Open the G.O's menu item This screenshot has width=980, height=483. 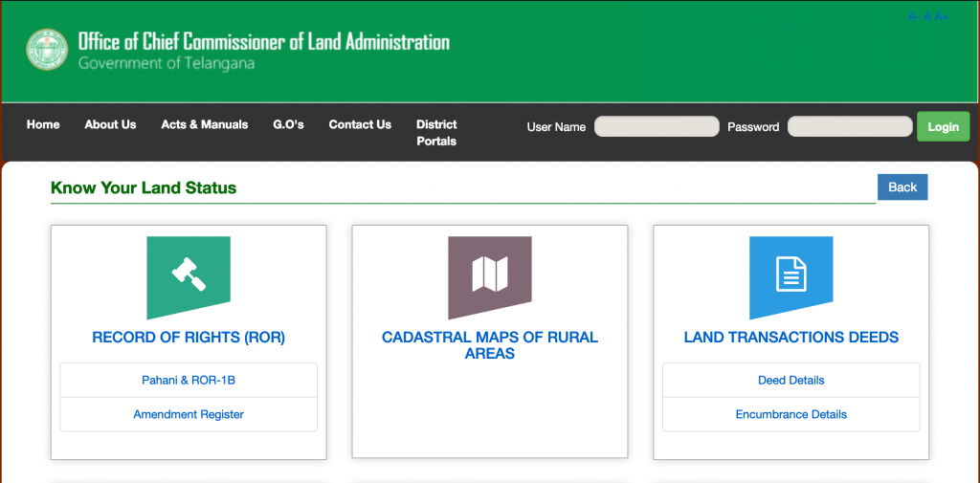(x=288, y=124)
